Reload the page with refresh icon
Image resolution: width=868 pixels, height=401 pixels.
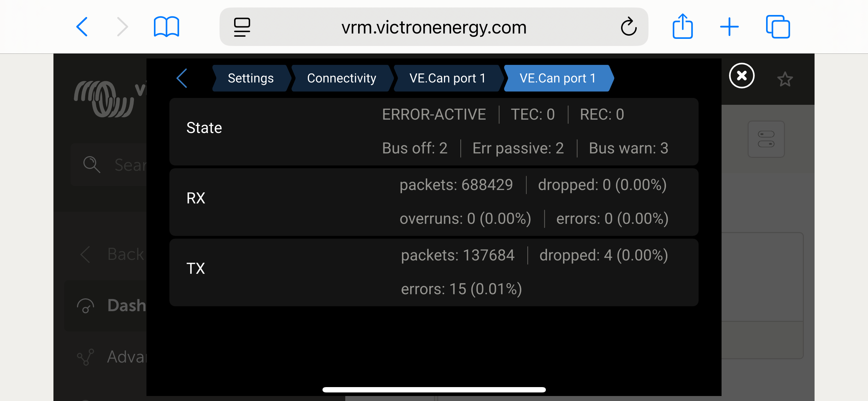pyautogui.click(x=629, y=27)
